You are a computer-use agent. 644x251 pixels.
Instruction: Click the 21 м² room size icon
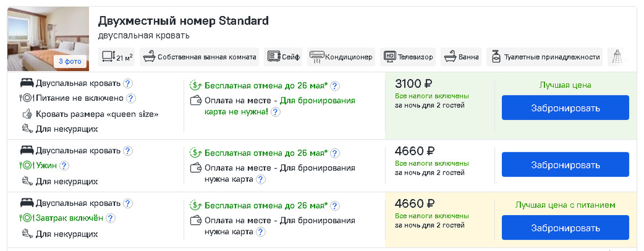coord(108,57)
